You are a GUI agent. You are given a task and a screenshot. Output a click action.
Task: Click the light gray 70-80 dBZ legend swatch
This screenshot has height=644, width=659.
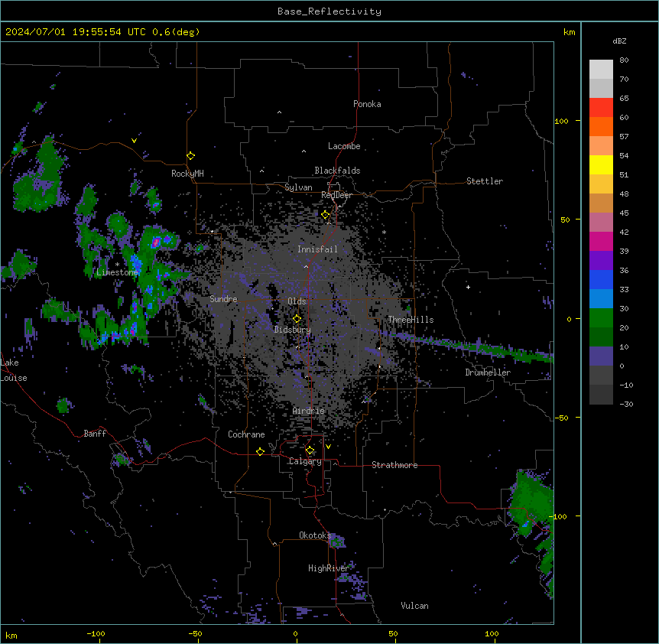[x=601, y=69]
